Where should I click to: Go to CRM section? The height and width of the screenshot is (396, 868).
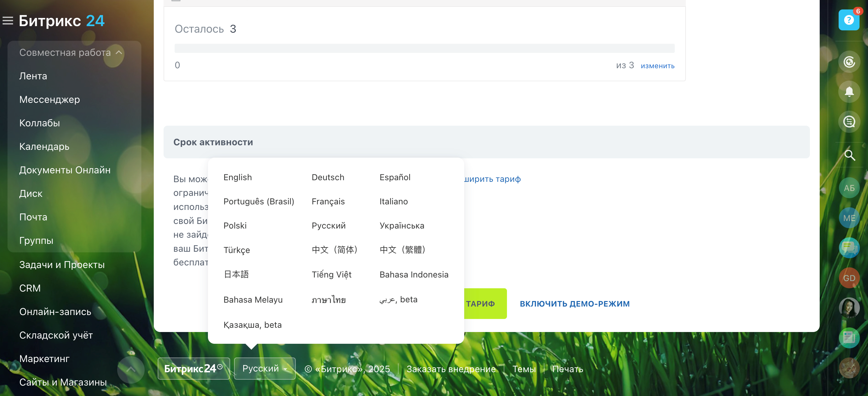point(30,289)
